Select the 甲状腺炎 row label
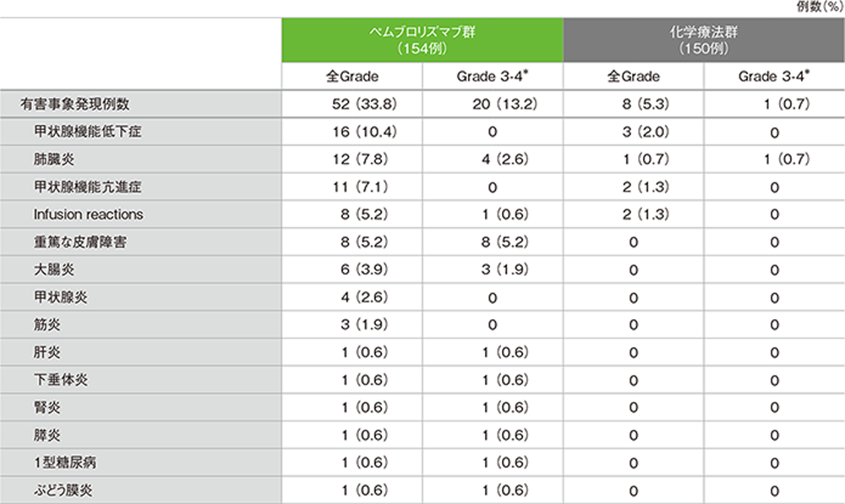The image size is (845, 504). coord(60,296)
